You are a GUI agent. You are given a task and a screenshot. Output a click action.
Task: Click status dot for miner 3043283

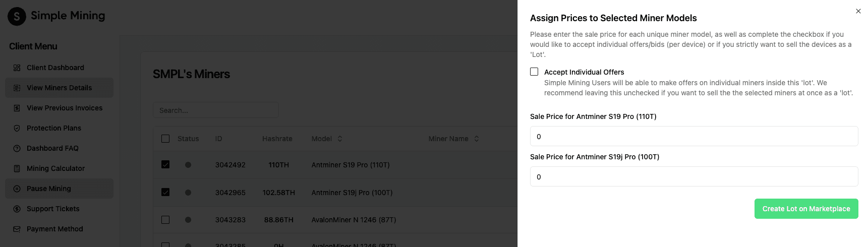pyautogui.click(x=188, y=220)
